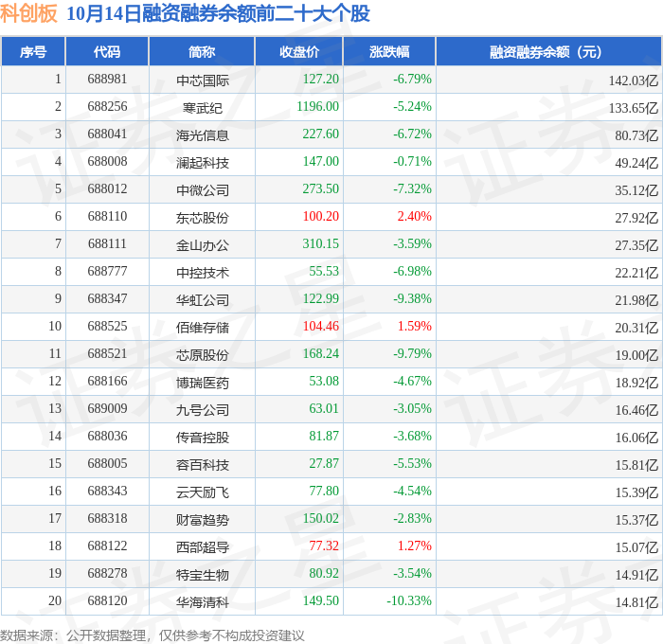Click balance value 142.03亿

tap(634, 80)
